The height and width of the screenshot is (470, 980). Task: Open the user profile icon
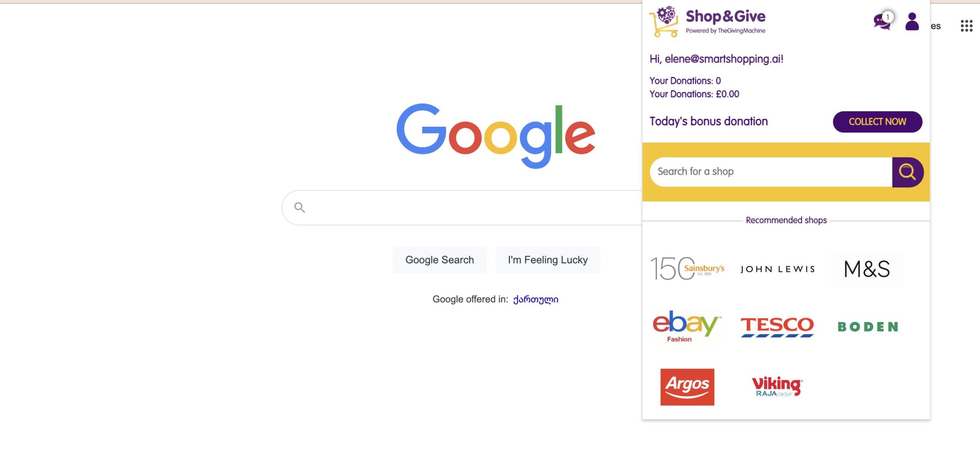pos(912,21)
